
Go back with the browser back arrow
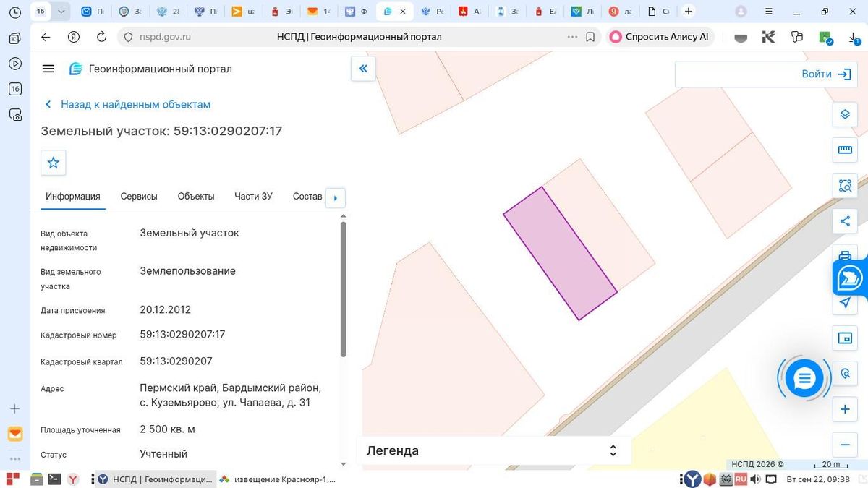(x=46, y=37)
